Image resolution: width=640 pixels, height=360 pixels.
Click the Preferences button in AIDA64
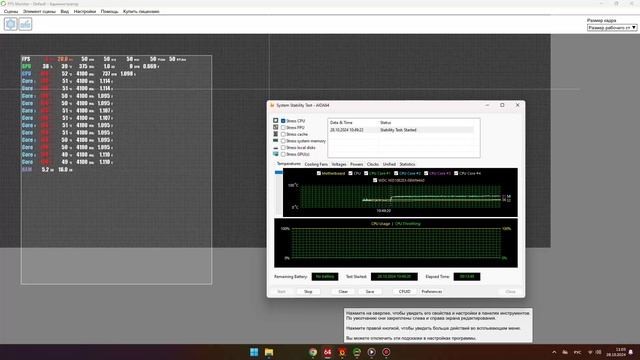click(x=431, y=291)
